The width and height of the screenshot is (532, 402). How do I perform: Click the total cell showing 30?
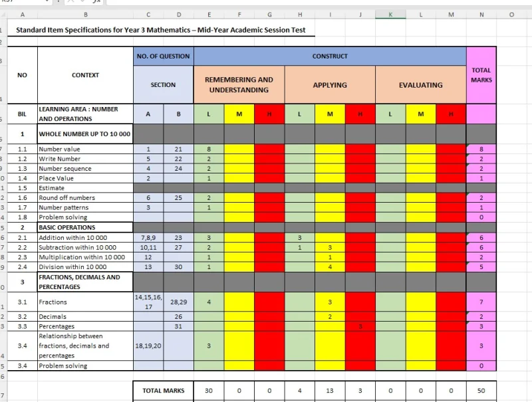tap(209, 391)
